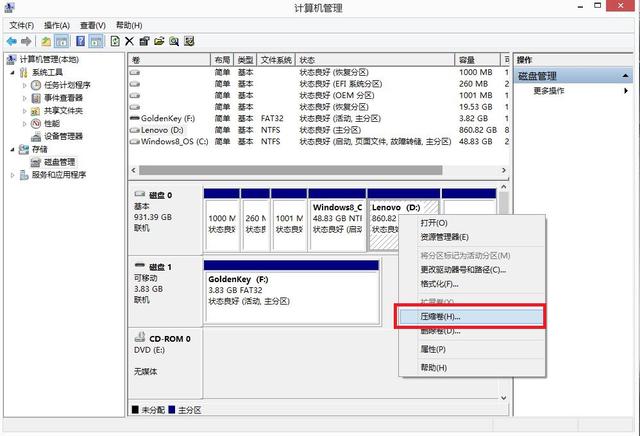Sort by the 类型 column header
640x436 pixels.
pyautogui.click(x=245, y=60)
